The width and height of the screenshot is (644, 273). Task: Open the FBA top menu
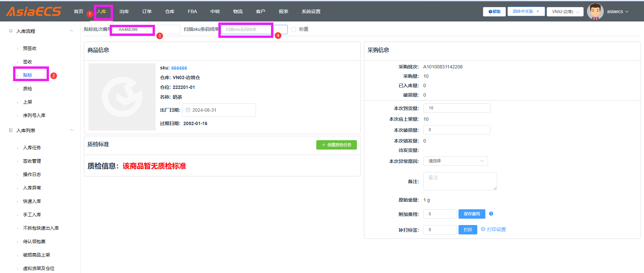[x=192, y=11]
